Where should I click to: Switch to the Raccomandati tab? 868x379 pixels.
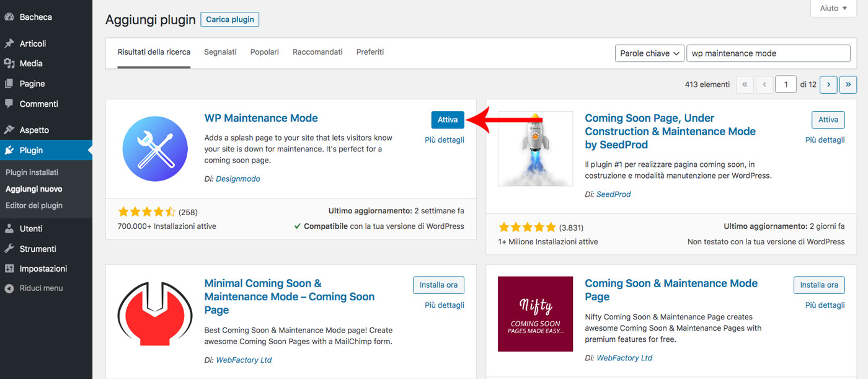pos(317,52)
